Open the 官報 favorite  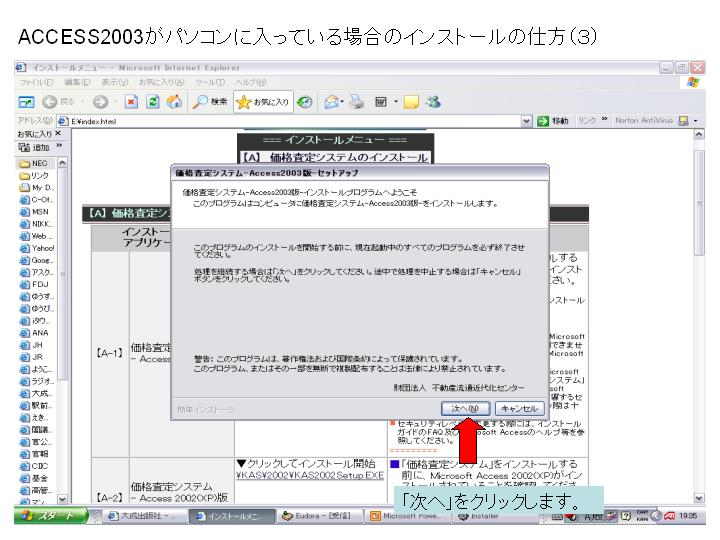click(34, 454)
